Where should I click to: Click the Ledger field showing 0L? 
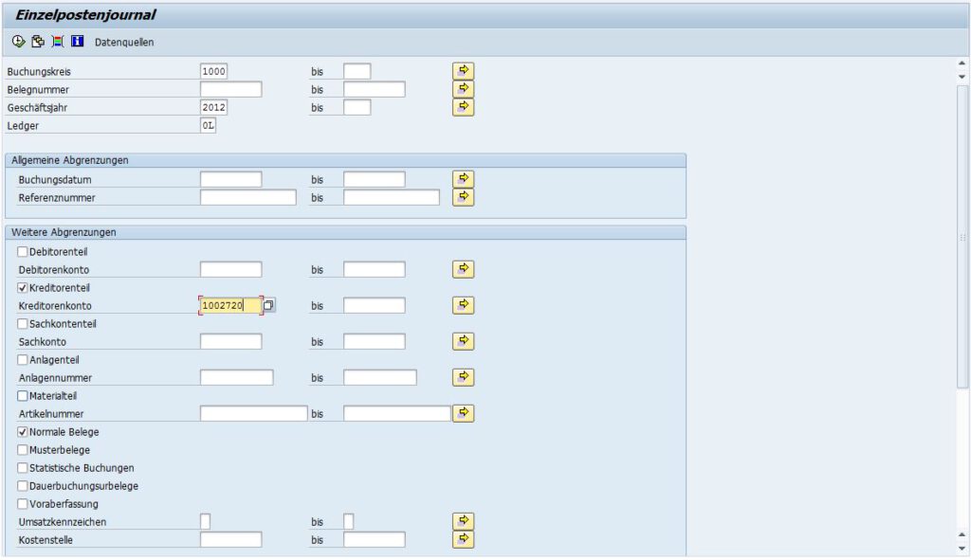(x=208, y=125)
